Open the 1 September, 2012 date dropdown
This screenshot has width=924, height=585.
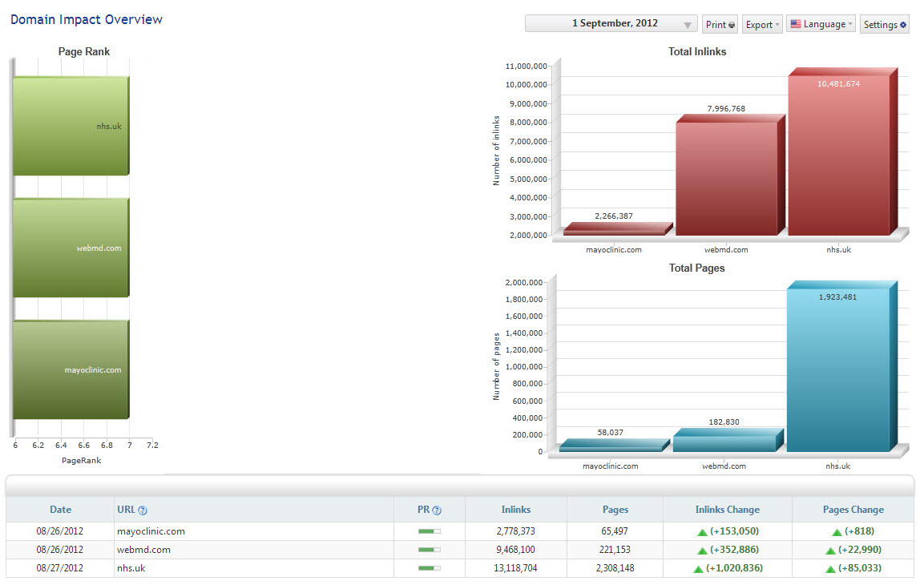pyautogui.click(x=611, y=24)
